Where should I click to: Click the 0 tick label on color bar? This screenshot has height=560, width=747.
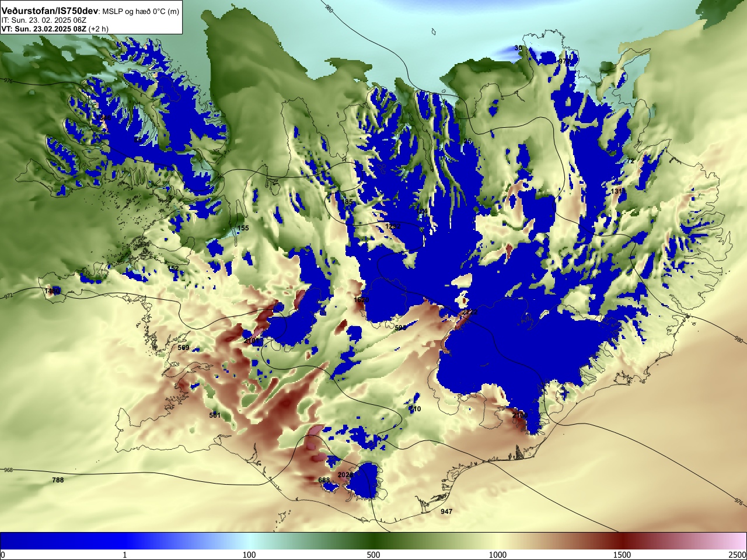(x=3, y=555)
